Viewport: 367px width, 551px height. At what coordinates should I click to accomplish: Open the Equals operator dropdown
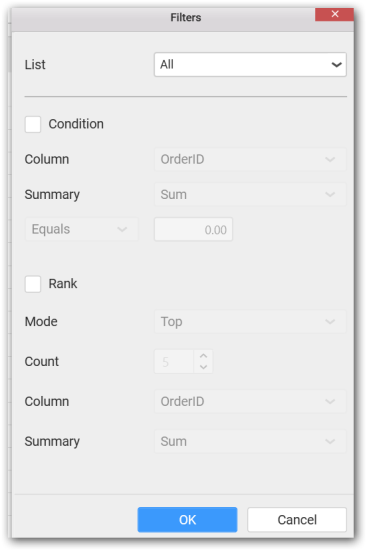coord(81,229)
